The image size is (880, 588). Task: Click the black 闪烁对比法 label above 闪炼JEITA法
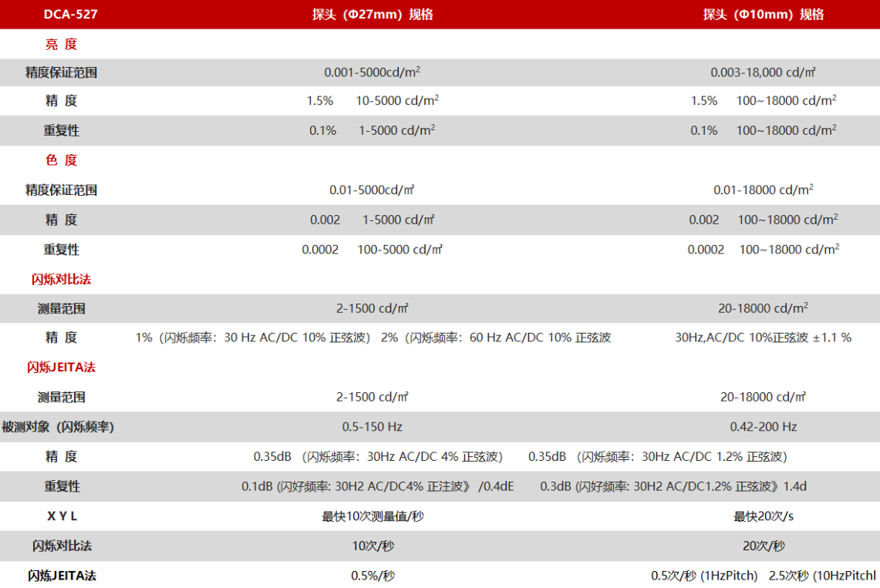62,546
